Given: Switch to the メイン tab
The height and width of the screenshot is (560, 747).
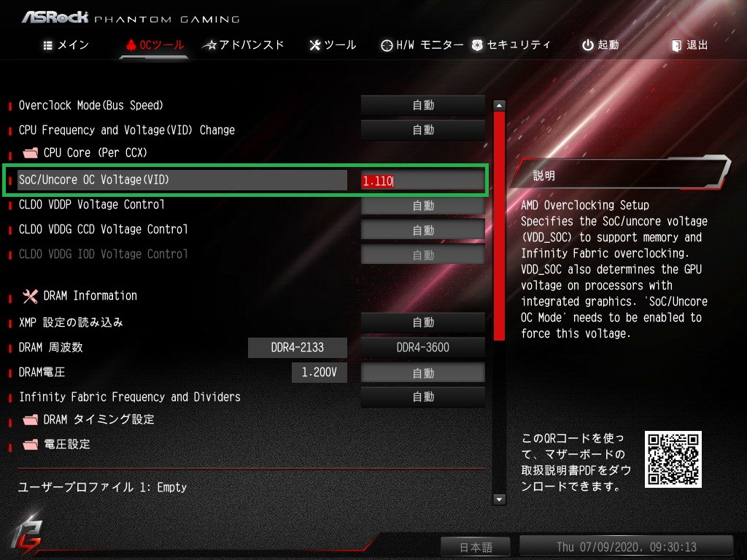Looking at the screenshot, I should [66, 45].
